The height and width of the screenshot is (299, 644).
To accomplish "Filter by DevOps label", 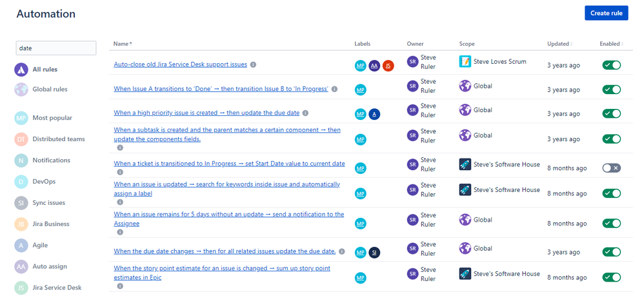I will (x=44, y=182).
